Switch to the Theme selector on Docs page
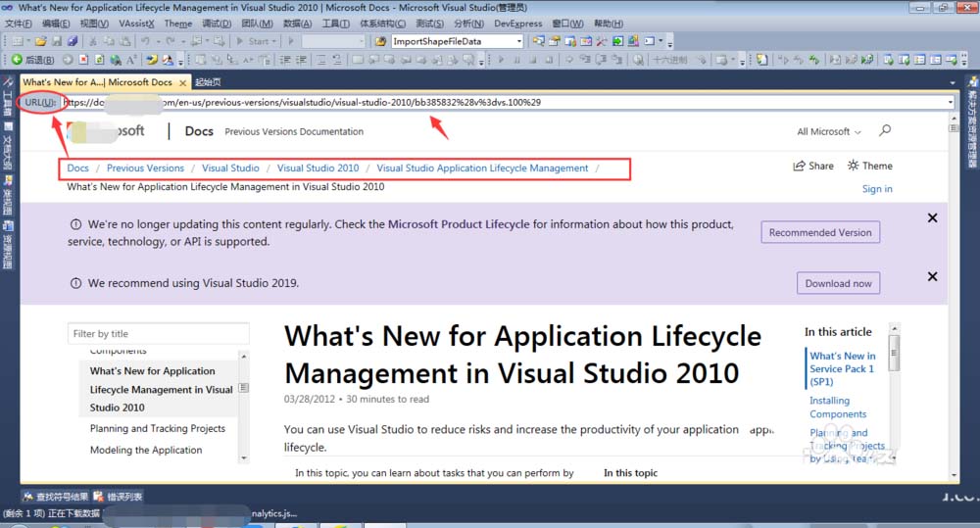 869,167
